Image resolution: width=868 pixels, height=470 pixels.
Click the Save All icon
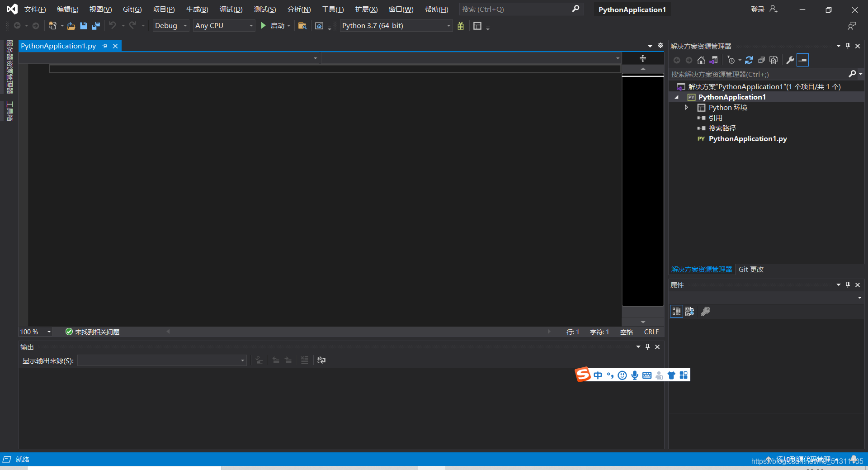point(96,26)
